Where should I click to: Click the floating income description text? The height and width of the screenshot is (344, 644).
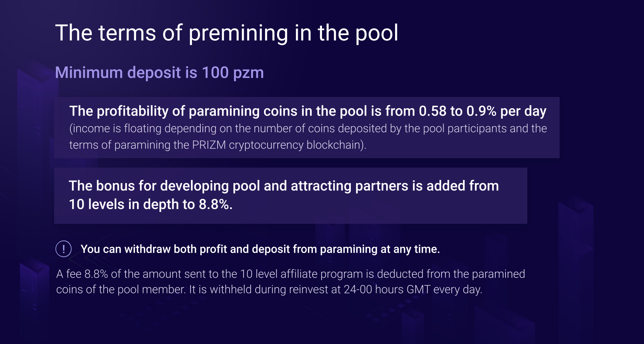point(308,137)
